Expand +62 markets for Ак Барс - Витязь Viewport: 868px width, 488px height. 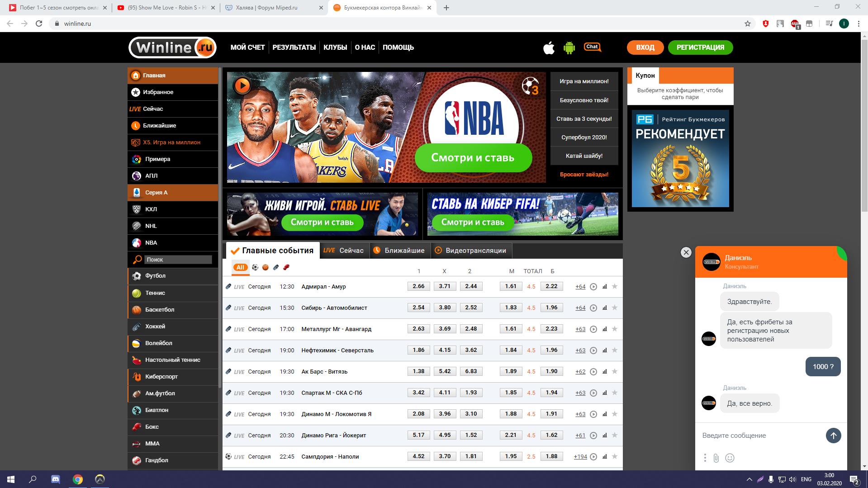(x=580, y=372)
